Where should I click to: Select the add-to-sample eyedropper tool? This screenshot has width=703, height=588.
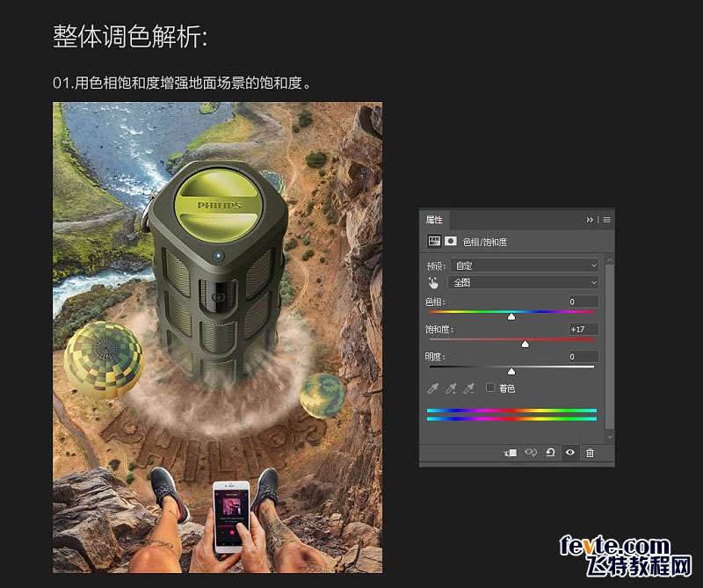pyautogui.click(x=451, y=388)
